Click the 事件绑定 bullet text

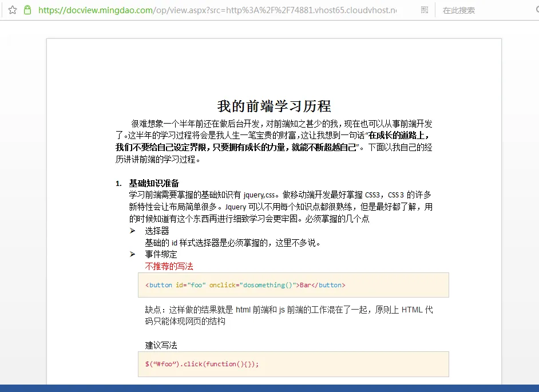point(161,255)
